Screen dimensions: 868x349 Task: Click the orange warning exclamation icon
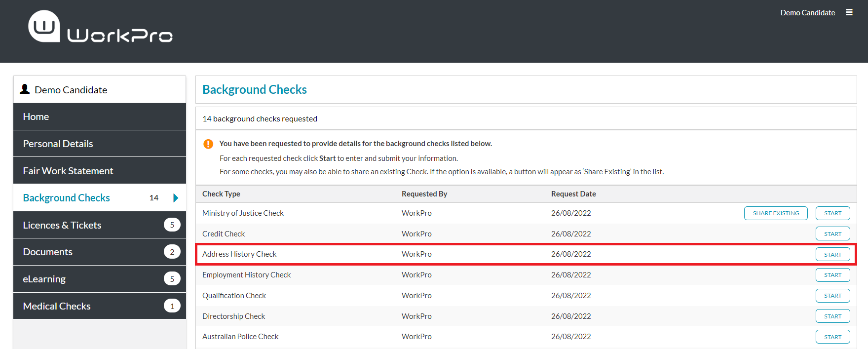point(208,144)
